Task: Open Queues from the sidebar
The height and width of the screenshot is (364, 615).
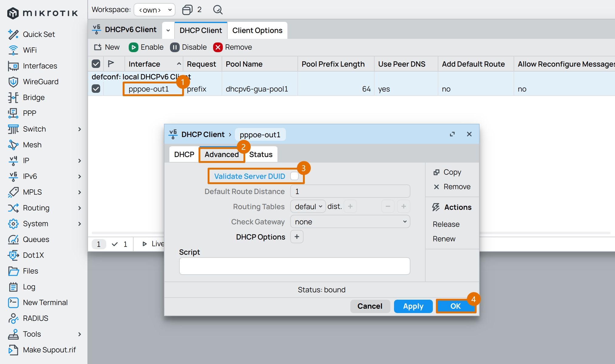Action: click(x=36, y=239)
